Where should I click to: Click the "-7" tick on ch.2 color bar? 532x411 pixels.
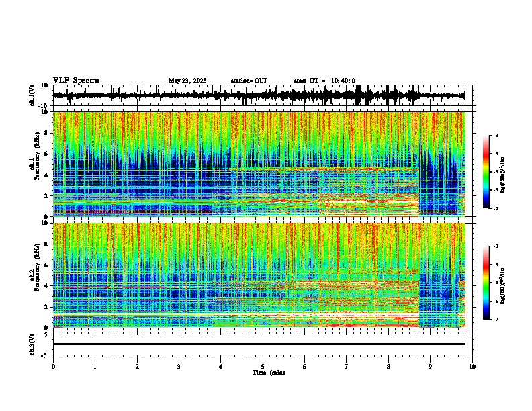point(496,319)
